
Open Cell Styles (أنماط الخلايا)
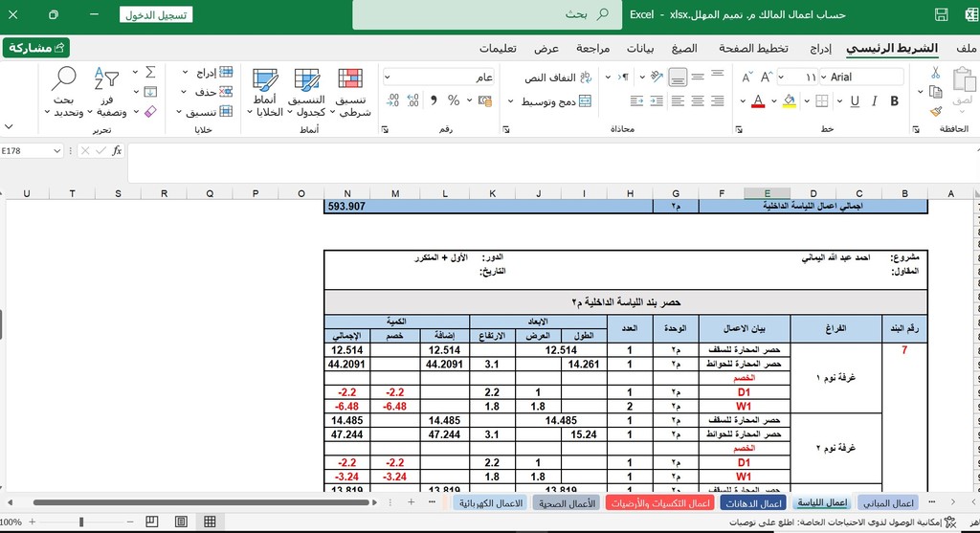tap(265, 92)
